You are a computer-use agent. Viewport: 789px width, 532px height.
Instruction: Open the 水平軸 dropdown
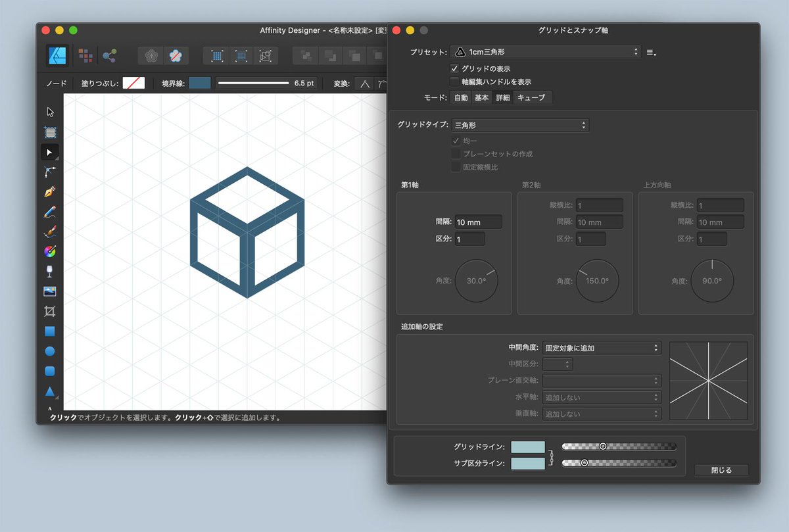click(601, 397)
